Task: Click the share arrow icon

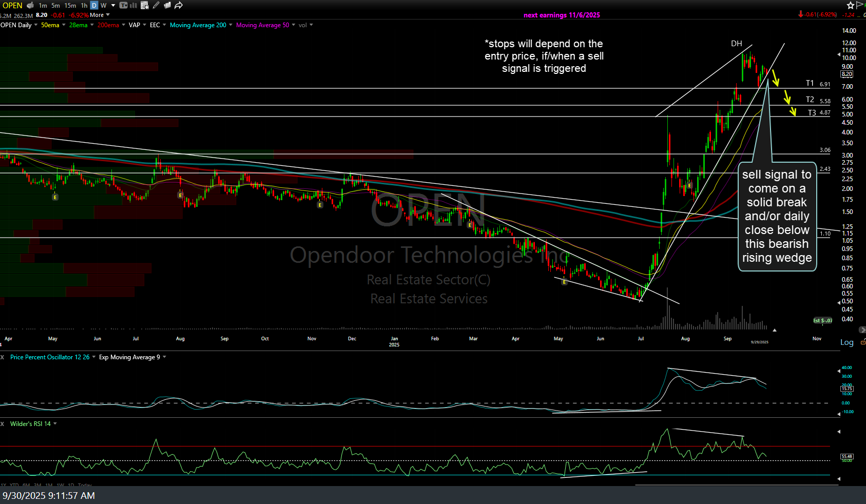Action: tap(179, 5)
